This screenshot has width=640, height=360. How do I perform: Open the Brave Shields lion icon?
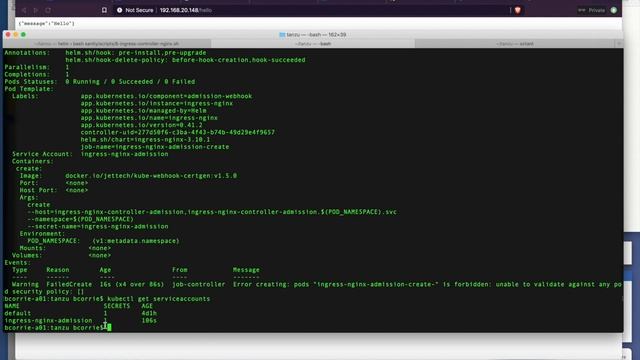click(518, 10)
